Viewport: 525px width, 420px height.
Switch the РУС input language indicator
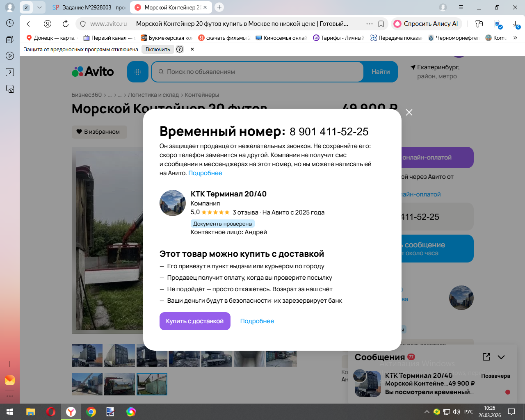469,412
